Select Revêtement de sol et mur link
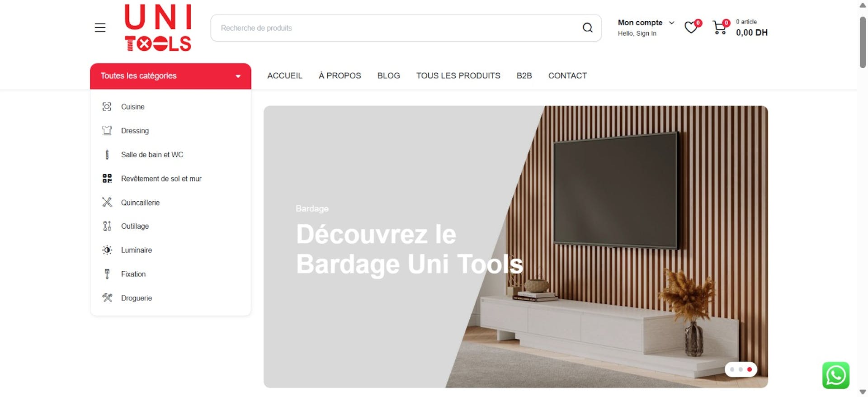 pyautogui.click(x=161, y=179)
